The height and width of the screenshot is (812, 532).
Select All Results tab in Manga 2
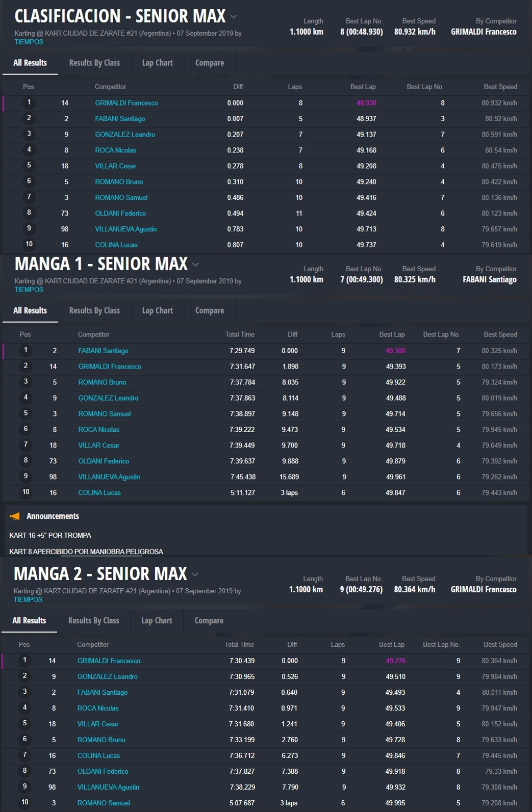[29, 620]
